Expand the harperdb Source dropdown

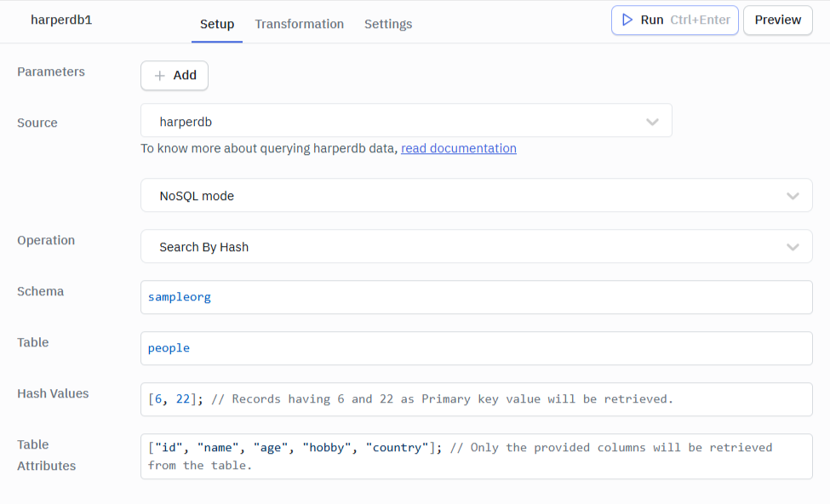[x=406, y=121]
